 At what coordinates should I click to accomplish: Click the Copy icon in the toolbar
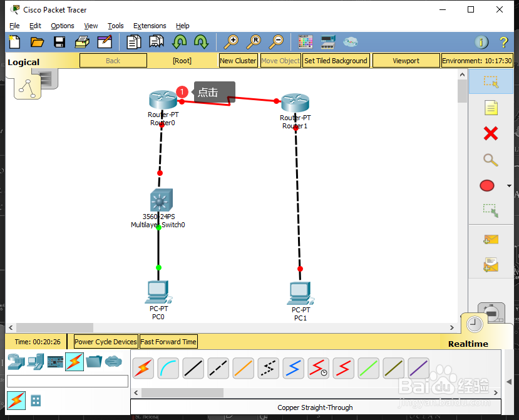pos(134,42)
